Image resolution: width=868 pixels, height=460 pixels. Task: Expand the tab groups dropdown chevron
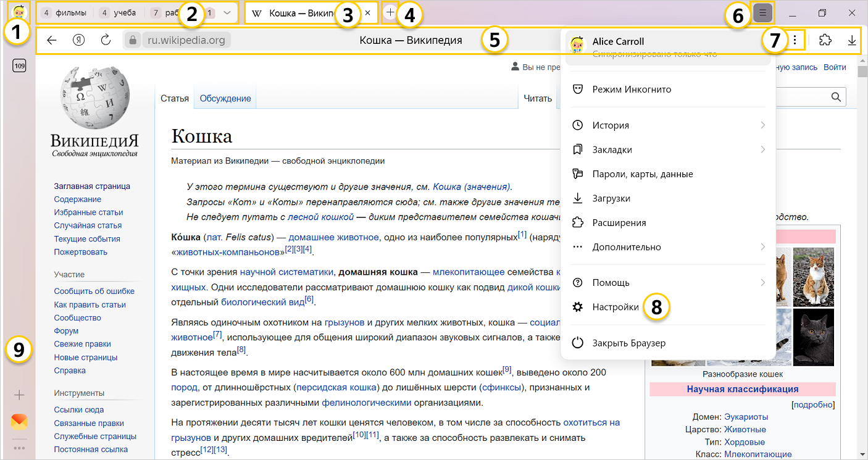click(x=227, y=12)
